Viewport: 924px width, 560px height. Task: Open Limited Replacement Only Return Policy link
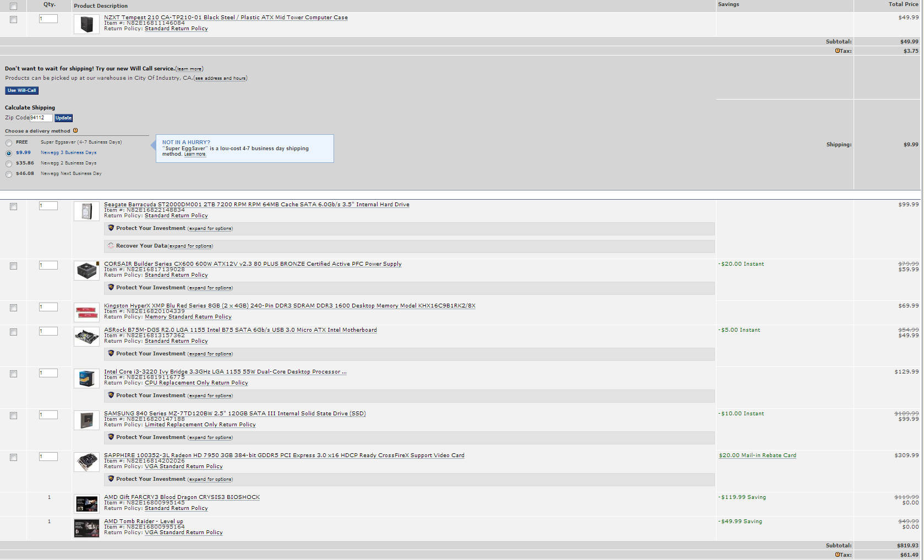click(x=200, y=425)
